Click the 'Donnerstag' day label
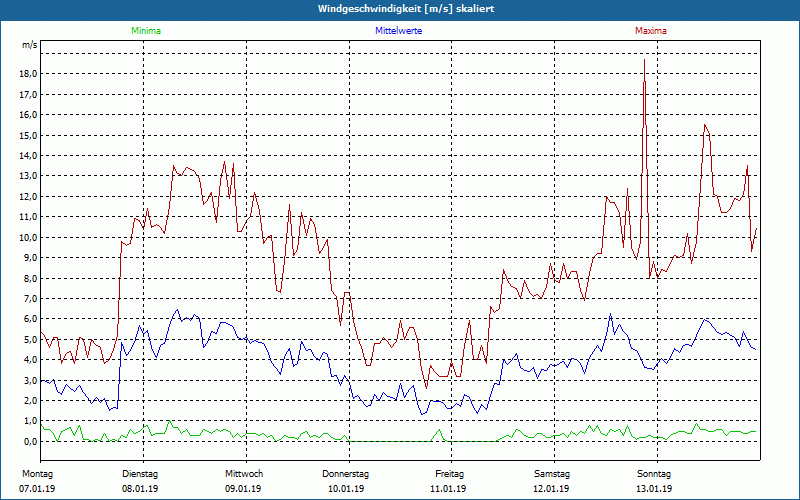The image size is (800, 500). (x=345, y=474)
